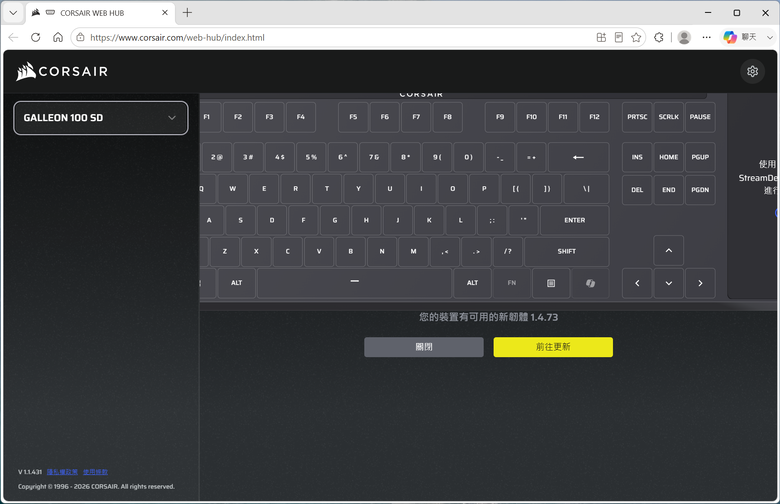Select the slash question mark key

pyautogui.click(x=507, y=251)
